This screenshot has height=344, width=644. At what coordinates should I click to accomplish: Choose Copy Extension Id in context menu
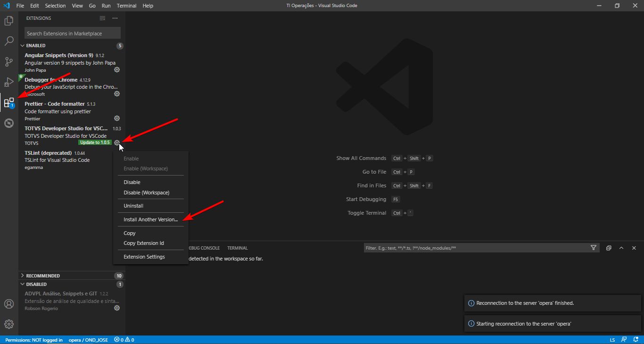click(x=150, y=243)
